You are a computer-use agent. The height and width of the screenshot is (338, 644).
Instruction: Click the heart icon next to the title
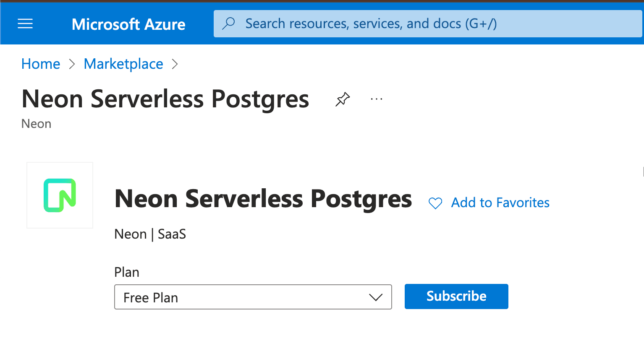(x=435, y=203)
